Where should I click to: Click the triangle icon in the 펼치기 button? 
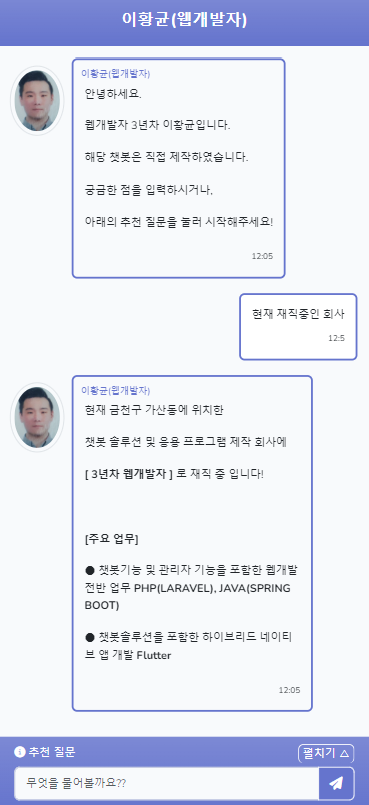[x=344, y=754]
